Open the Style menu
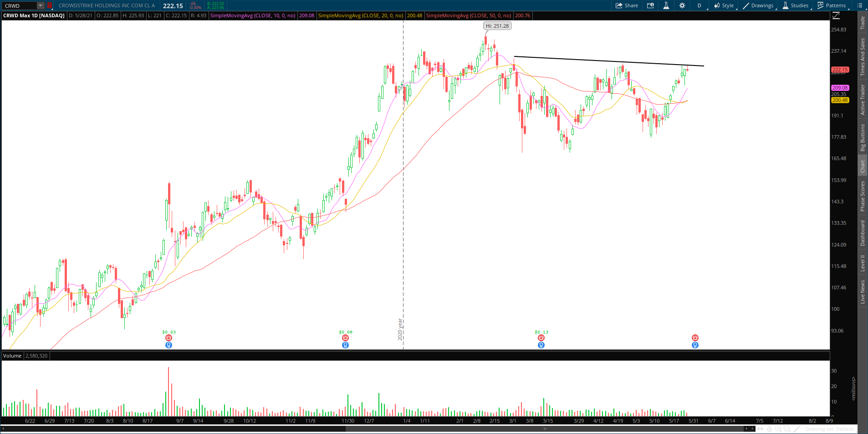The height and width of the screenshot is (434, 868). pos(724,5)
